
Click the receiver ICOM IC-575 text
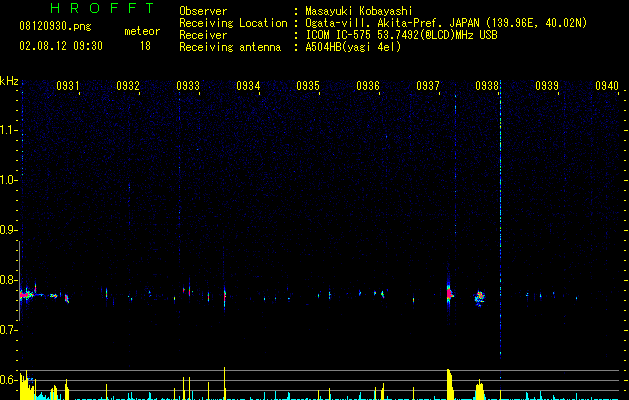[401, 35]
